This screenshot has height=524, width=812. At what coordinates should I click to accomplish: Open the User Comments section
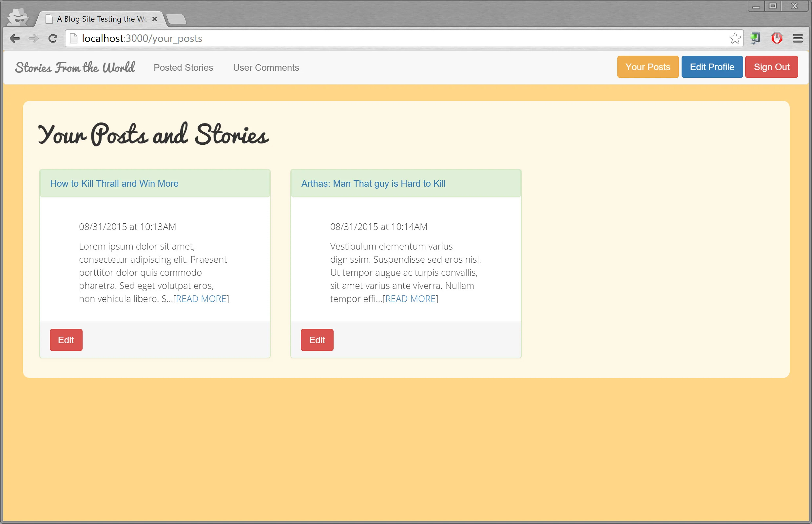coord(266,67)
